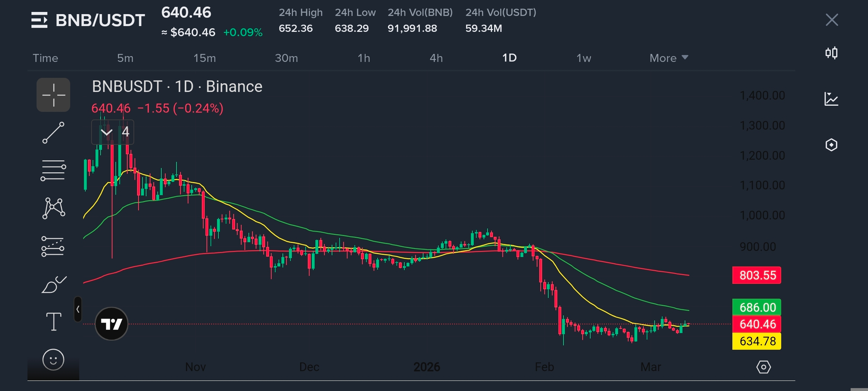This screenshot has width=868, height=391.
Task: Open the BNB/USDT pair list menu
Action: (39, 20)
